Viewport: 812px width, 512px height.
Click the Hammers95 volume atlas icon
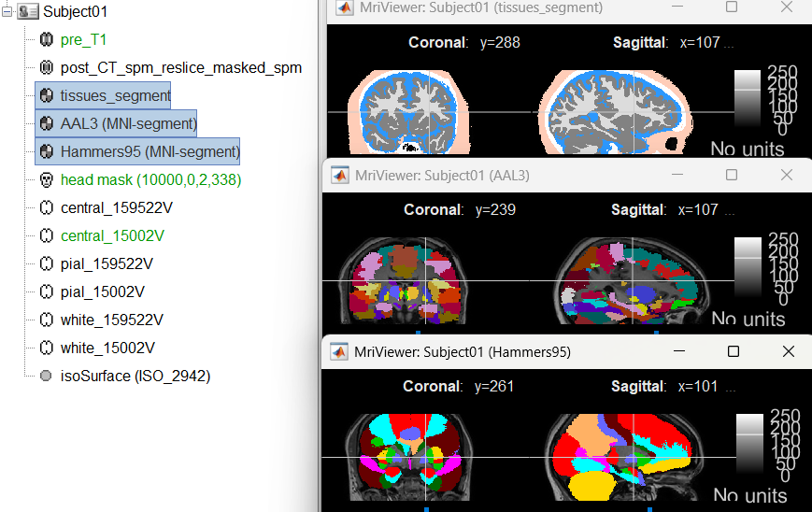(x=47, y=151)
